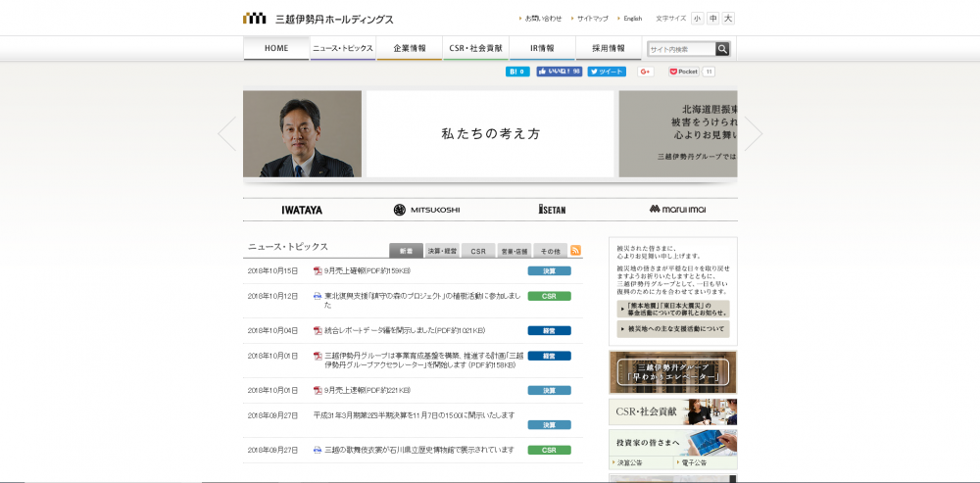The height and width of the screenshot is (483, 980).
Task: Open IR情報 navigation menu
Action: [543, 48]
